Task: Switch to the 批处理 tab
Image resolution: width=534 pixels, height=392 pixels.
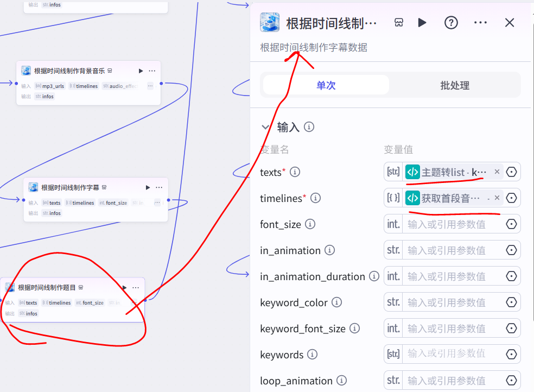Action: pyautogui.click(x=455, y=85)
